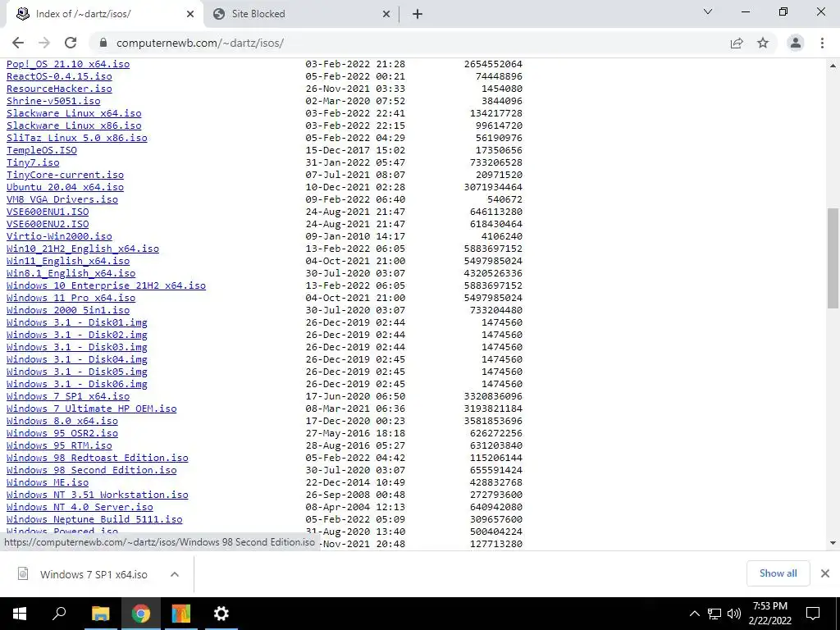Click the page scrollbar down arrow
Viewport: 840px width, 630px height.
click(833, 543)
